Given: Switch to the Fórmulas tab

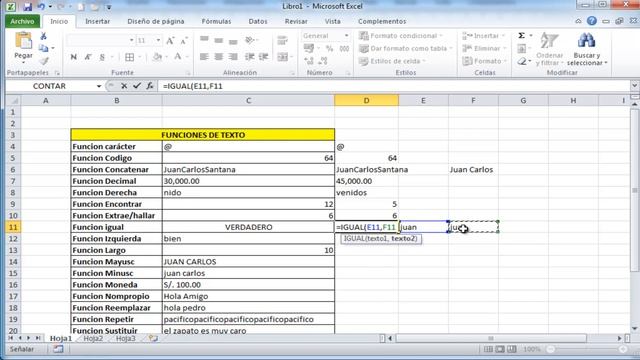Looking at the screenshot, I should tap(216, 21).
